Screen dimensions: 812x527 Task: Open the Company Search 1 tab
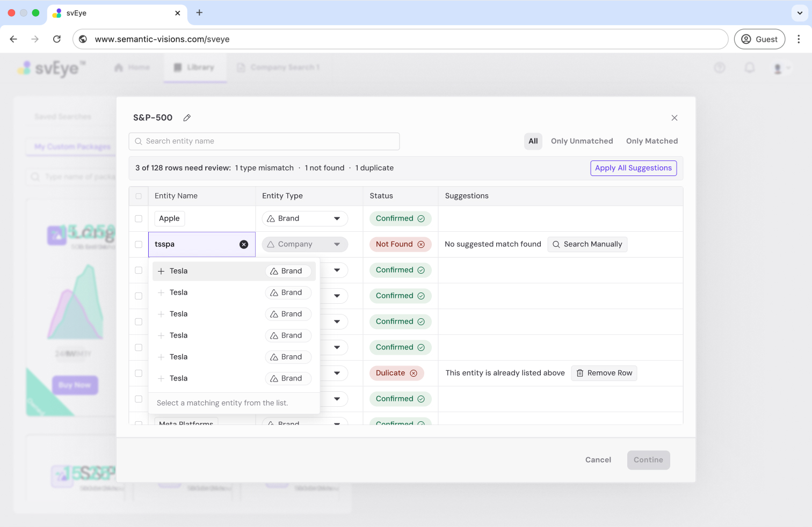pos(279,68)
